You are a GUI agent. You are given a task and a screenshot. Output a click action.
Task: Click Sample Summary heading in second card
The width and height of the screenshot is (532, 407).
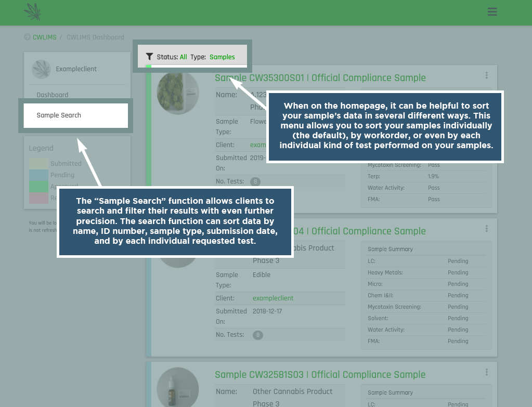click(x=390, y=249)
